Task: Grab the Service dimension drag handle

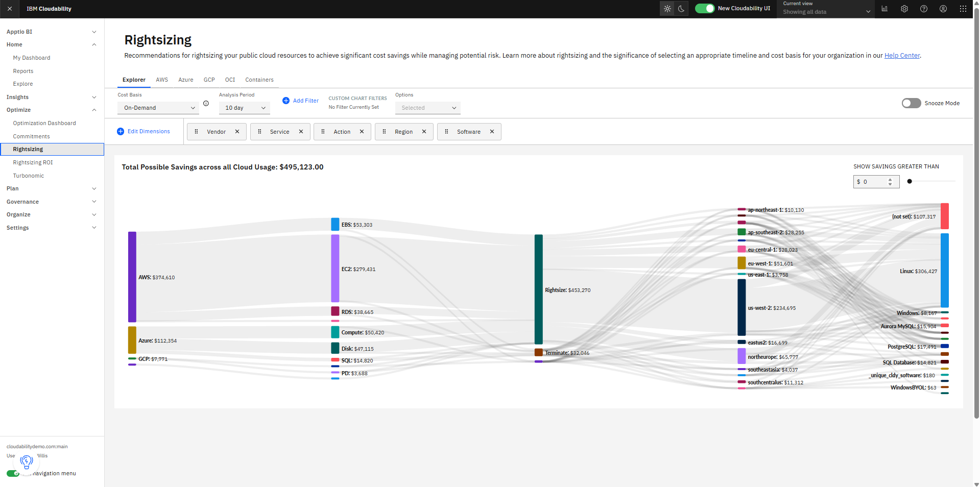Action: 260,132
